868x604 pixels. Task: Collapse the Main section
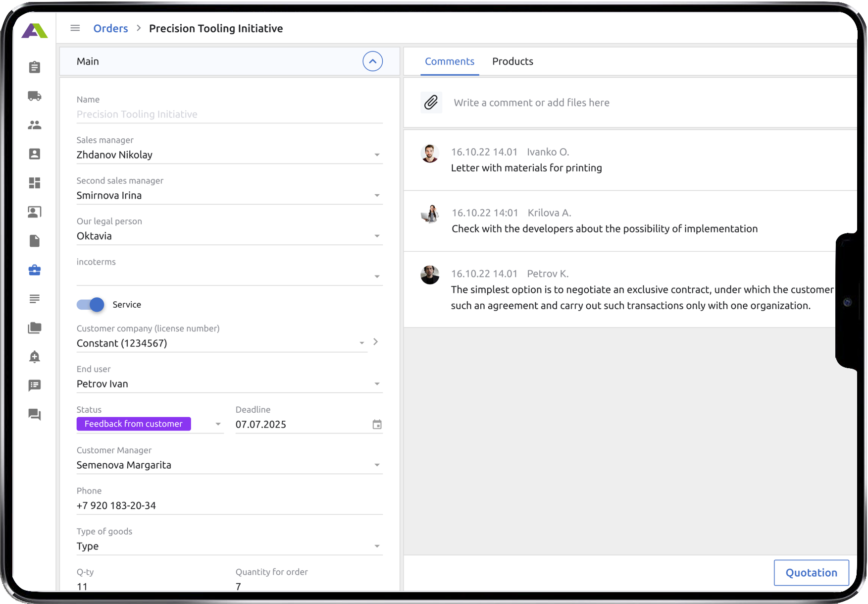[x=372, y=61]
